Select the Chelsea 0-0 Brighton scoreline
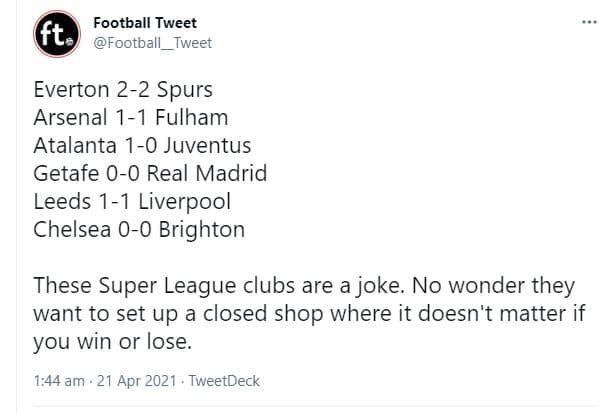Screen dimensions: 611x414 (139, 230)
